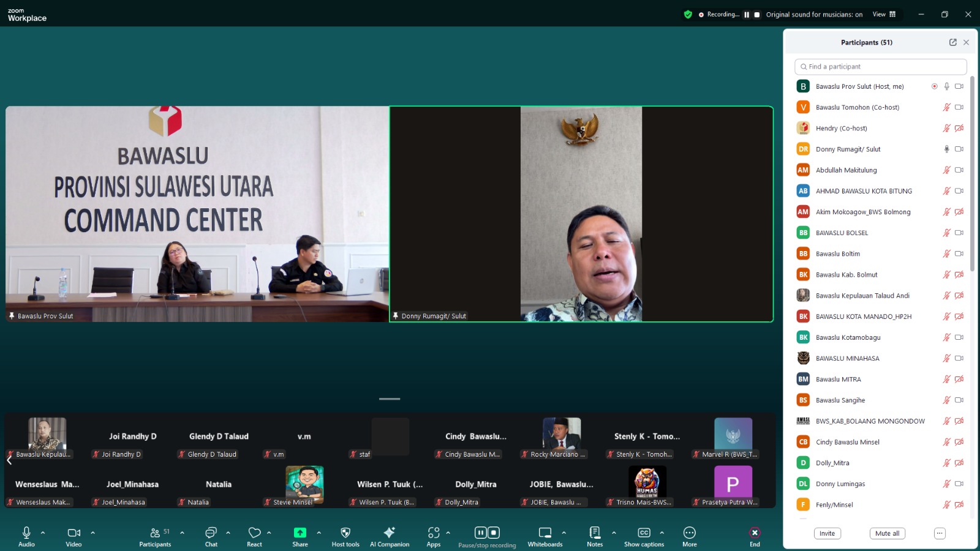Expand whiteboards options chevron
The height and width of the screenshot is (551, 980).
564,533
